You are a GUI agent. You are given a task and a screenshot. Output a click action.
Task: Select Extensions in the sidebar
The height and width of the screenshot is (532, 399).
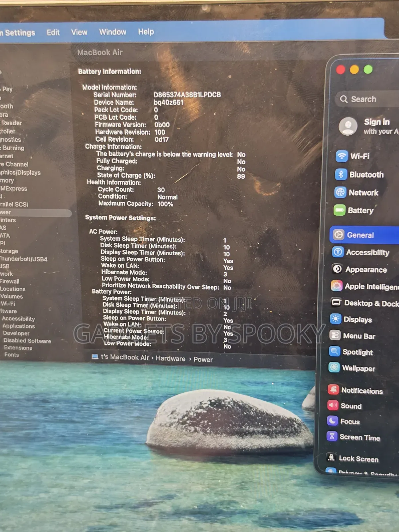pyautogui.click(x=18, y=348)
